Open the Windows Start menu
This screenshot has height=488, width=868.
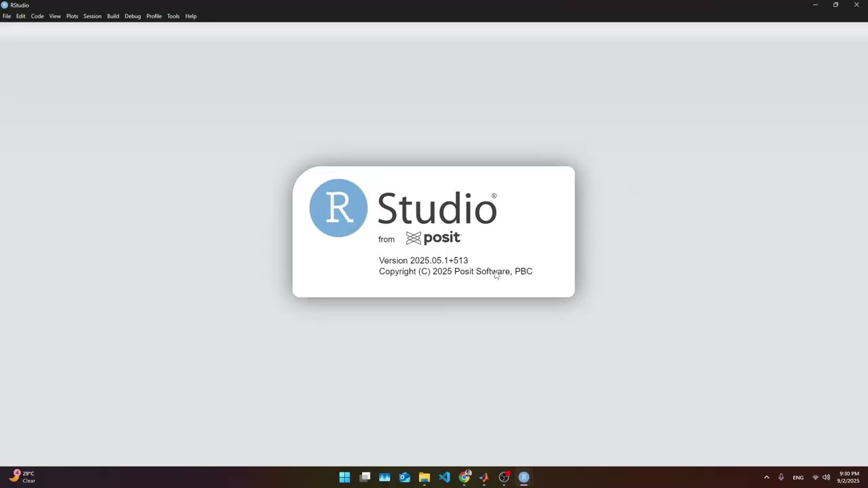tap(344, 477)
